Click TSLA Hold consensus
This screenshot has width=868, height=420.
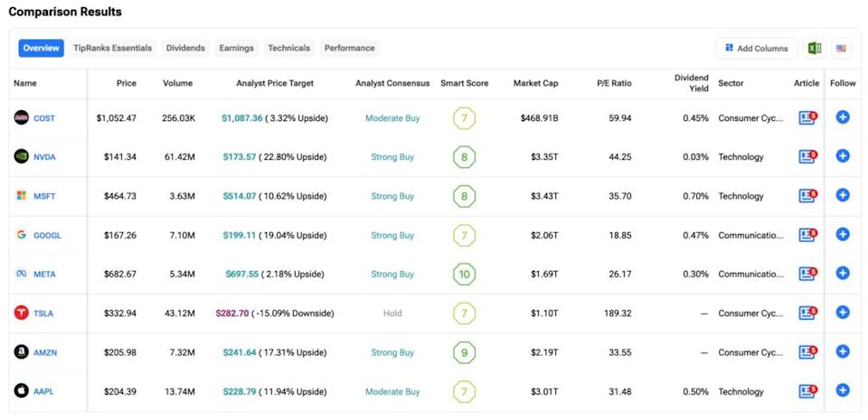(x=392, y=313)
